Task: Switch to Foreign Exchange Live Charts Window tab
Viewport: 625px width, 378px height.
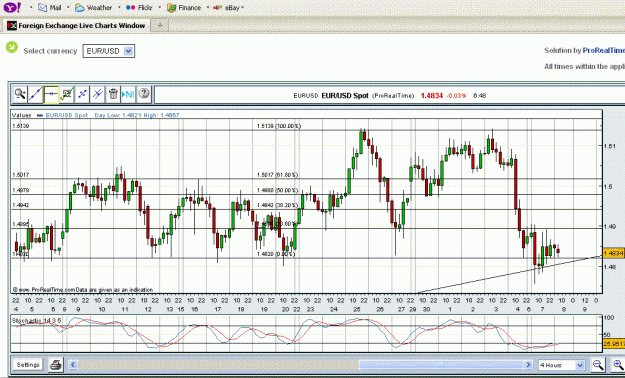Action: point(76,26)
